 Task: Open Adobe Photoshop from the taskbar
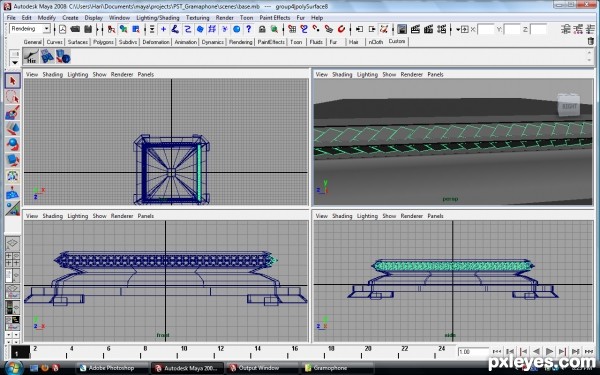coord(112,368)
